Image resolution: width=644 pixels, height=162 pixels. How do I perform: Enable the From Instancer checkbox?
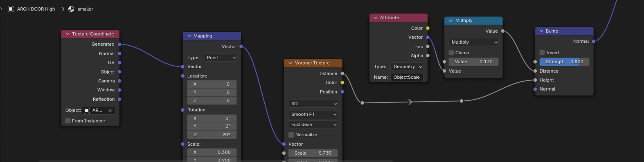[68, 121]
